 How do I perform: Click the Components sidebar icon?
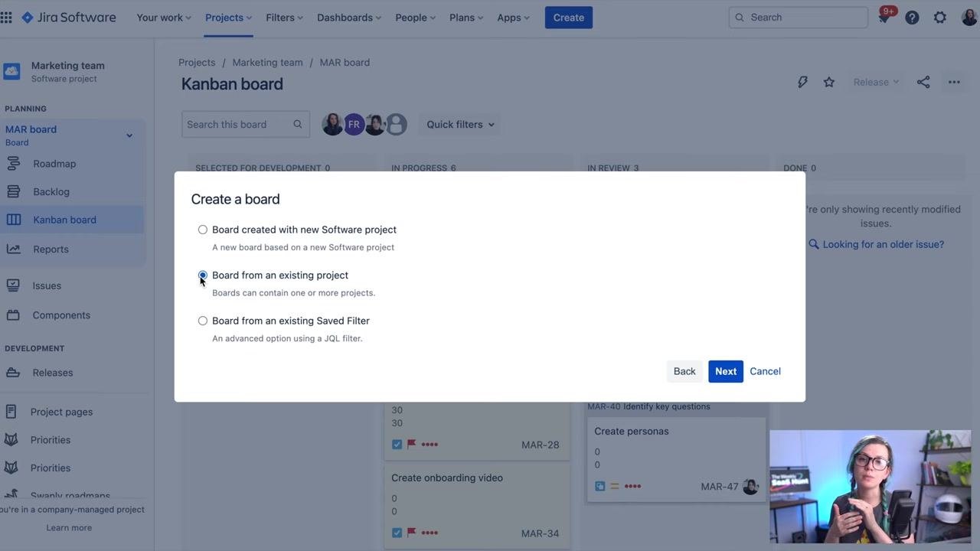coord(13,315)
